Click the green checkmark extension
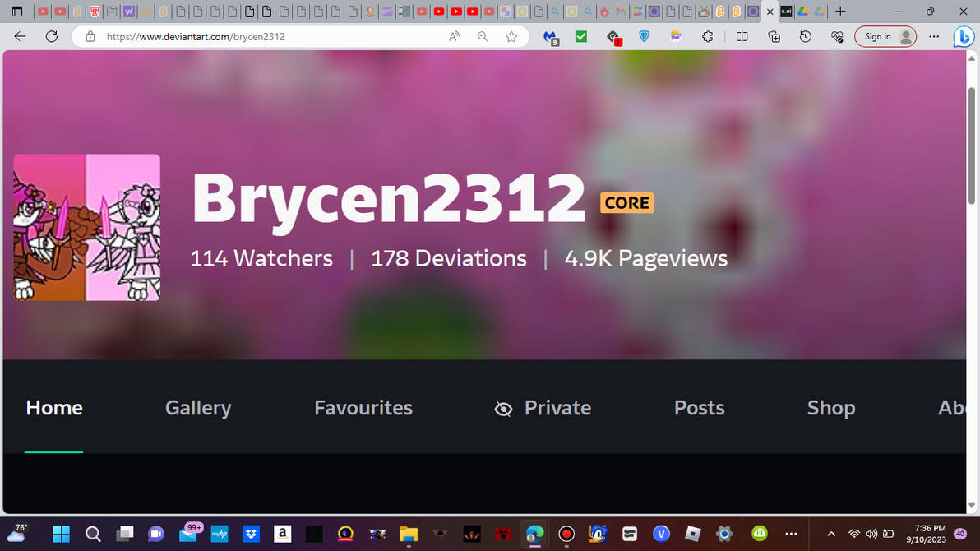Viewport: 980px width, 551px height. 581,37
